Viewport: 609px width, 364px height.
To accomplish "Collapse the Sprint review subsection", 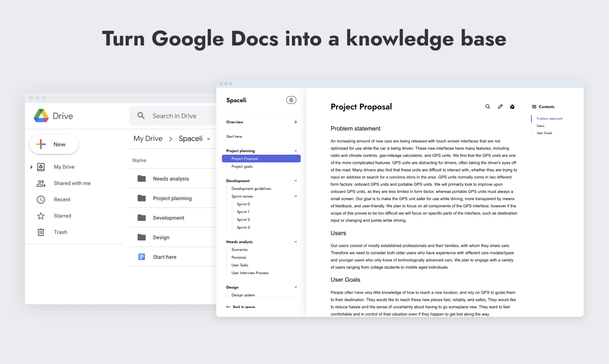I will click(295, 196).
